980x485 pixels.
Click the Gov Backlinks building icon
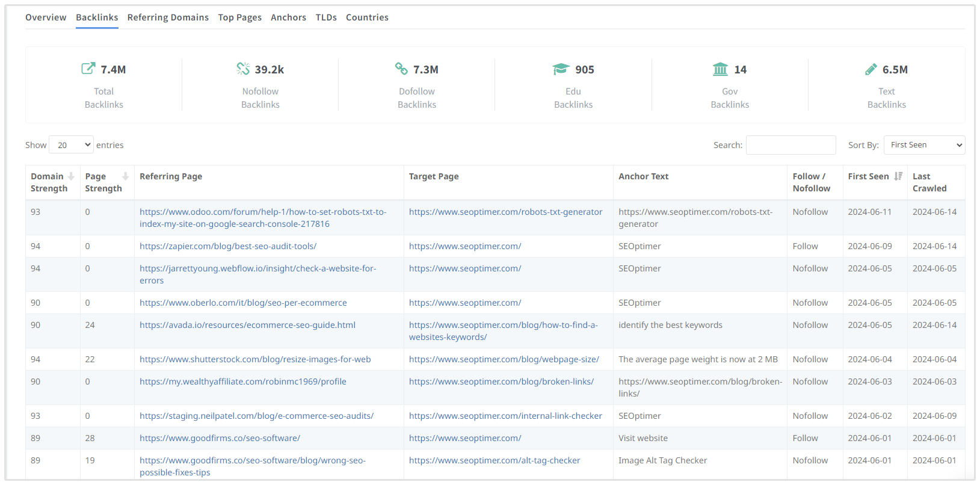[720, 69]
